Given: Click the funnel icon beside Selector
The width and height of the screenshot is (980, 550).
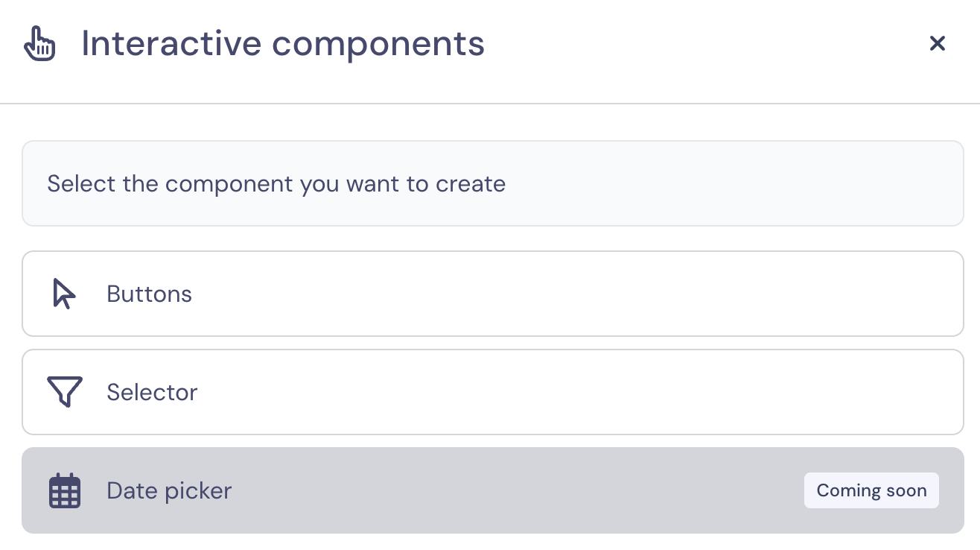Looking at the screenshot, I should (x=64, y=392).
